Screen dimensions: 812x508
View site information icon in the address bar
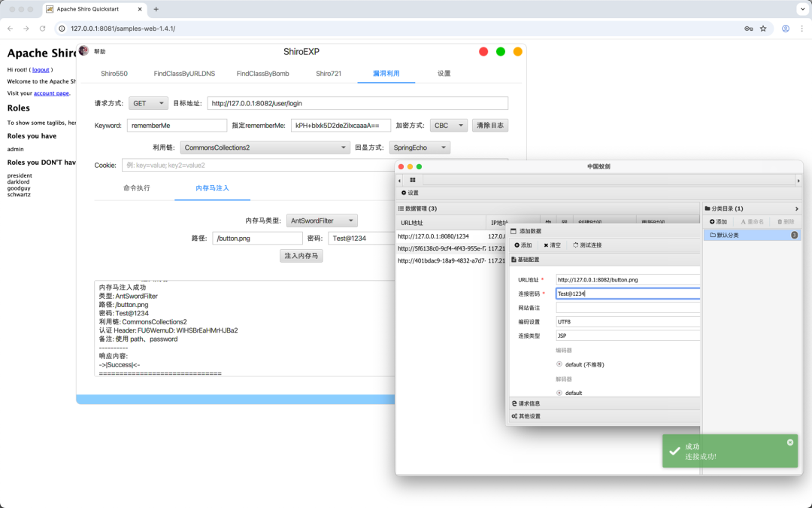click(x=62, y=29)
